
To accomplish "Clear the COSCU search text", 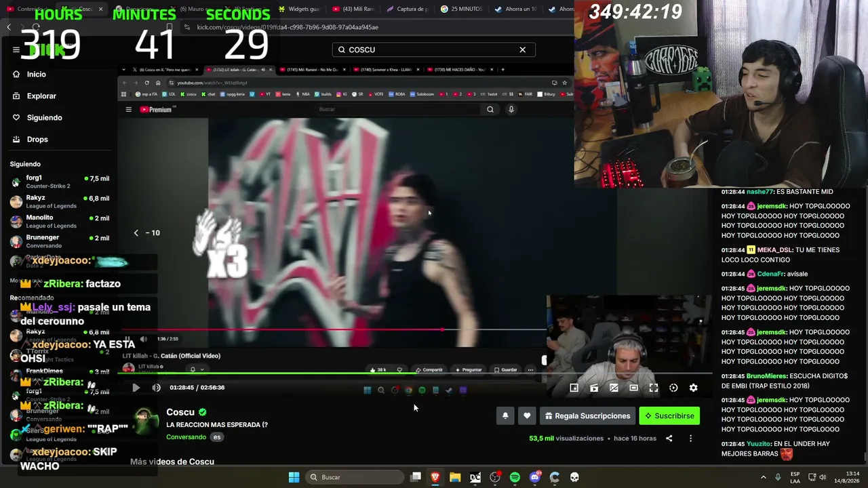I will click(522, 49).
